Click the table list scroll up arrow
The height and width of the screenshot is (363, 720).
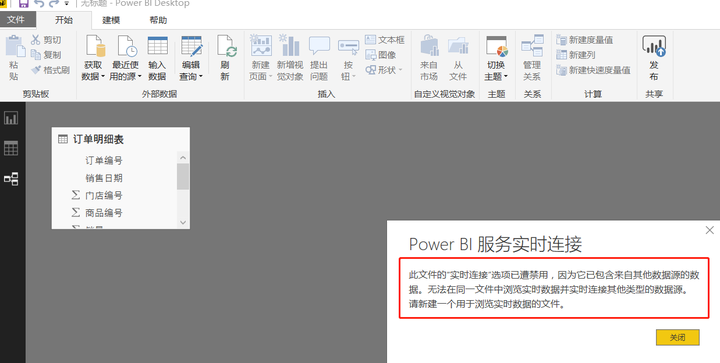tap(183, 157)
